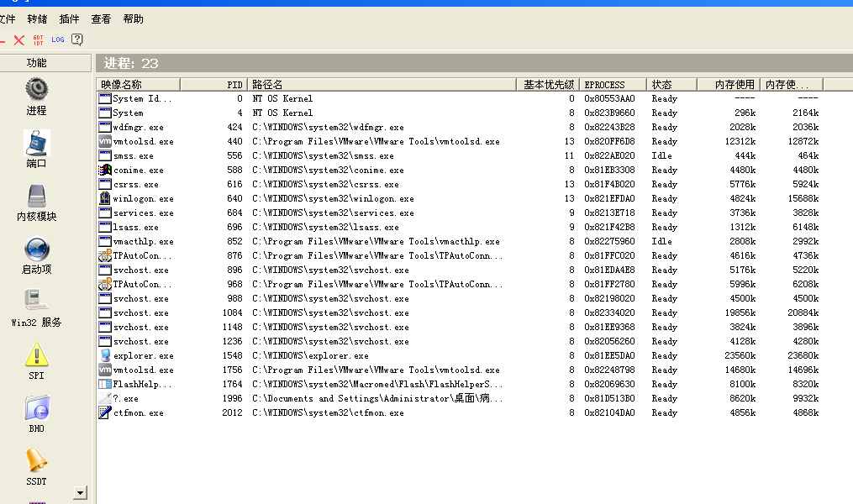This screenshot has width=853, height=504.
Task: Open the Win32 服务 services icon
Action: (36, 302)
